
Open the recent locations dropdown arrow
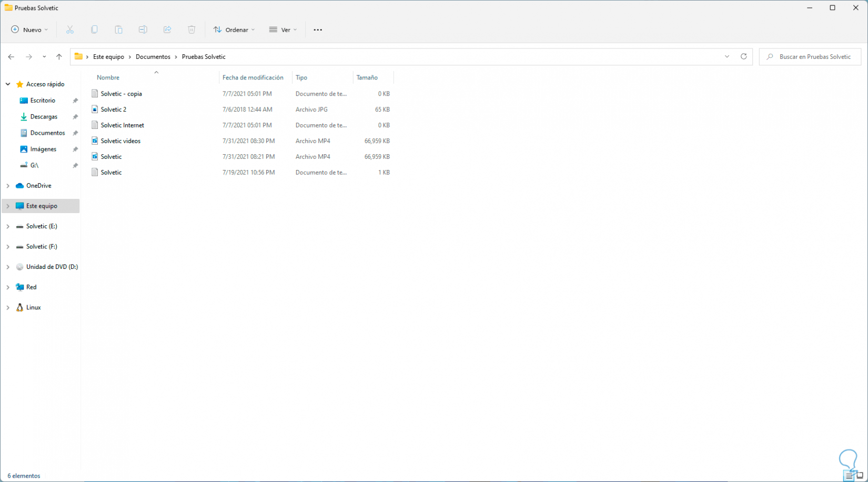click(x=44, y=57)
